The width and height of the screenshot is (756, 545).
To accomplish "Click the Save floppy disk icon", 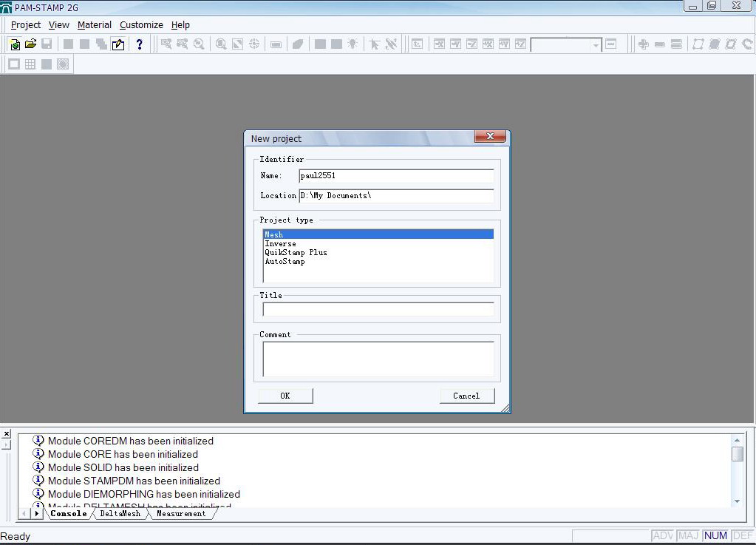I will tap(47, 44).
